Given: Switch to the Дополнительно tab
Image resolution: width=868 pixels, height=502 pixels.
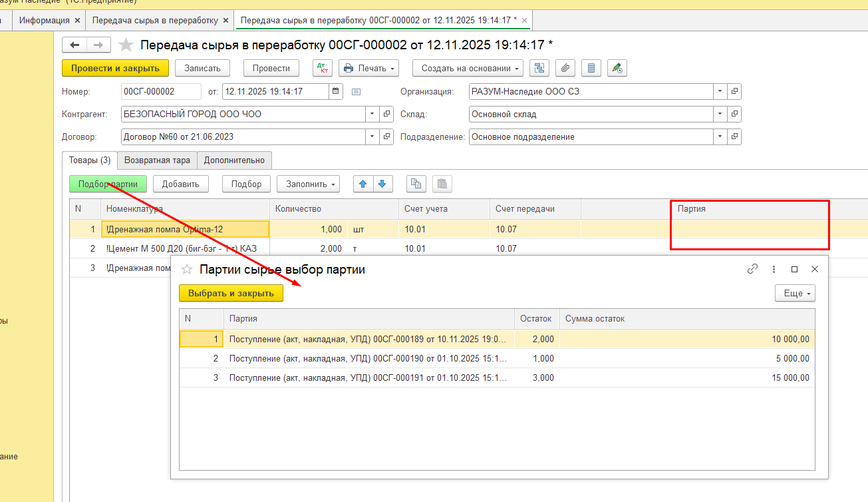Looking at the screenshot, I should pyautogui.click(x=234, y=160).
